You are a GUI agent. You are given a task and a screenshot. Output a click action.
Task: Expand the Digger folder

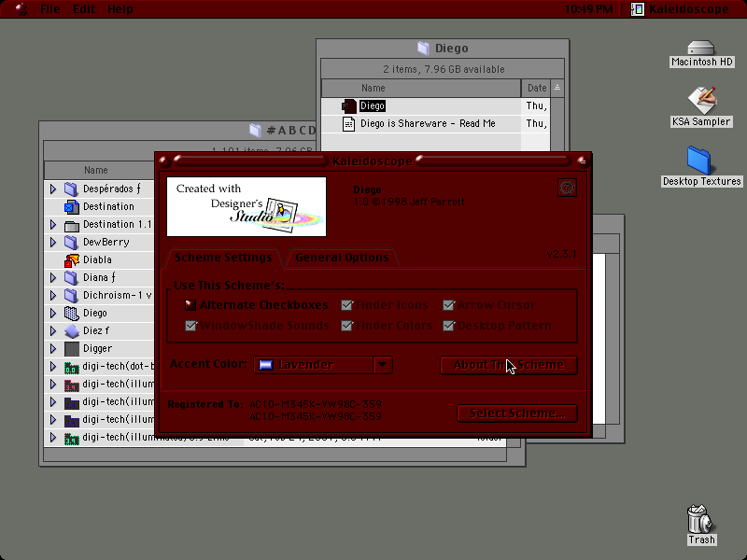click(x=53, y=348)
